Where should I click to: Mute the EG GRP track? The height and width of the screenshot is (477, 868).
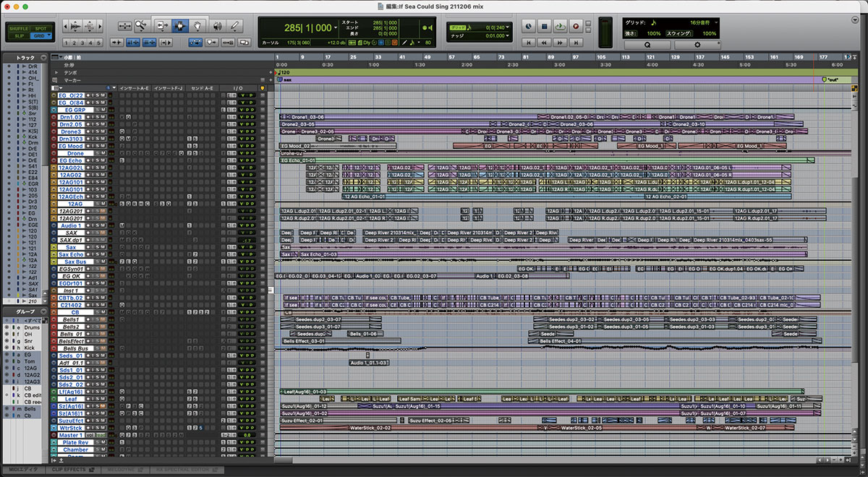pyautogui.click(x=103, y=110)
